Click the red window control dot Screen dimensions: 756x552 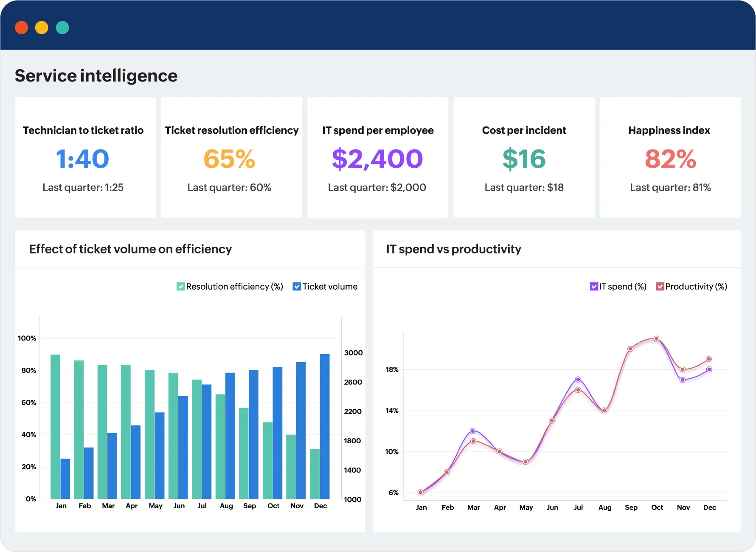pos(21,28)
